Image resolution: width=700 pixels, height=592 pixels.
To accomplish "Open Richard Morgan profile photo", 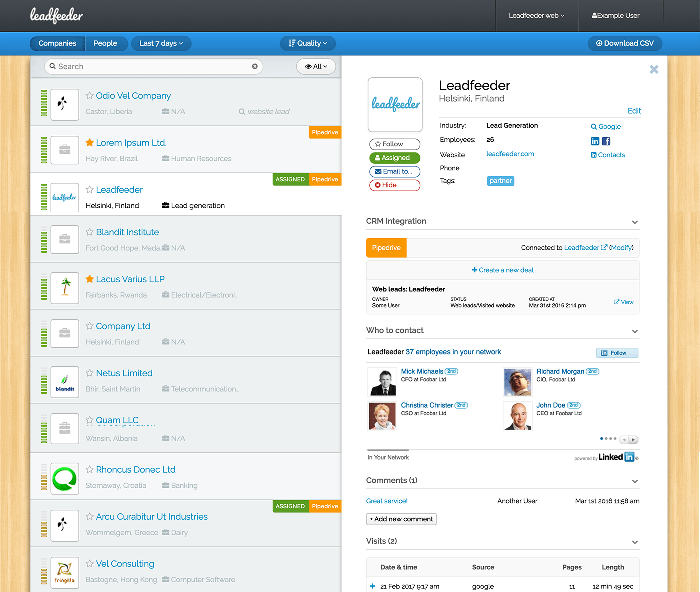I will [x=518, y=382].
